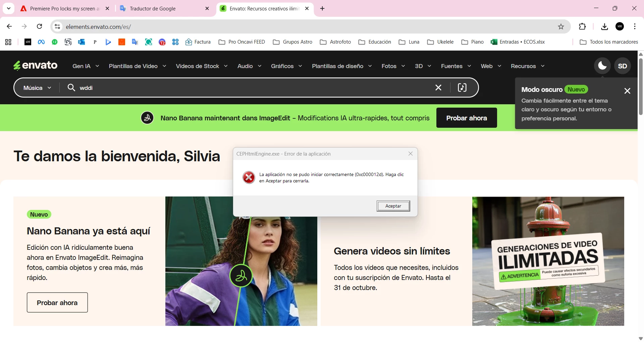Click the page vertical scrollbar thumb
The image size is (644, 342).
click(641, 87)
